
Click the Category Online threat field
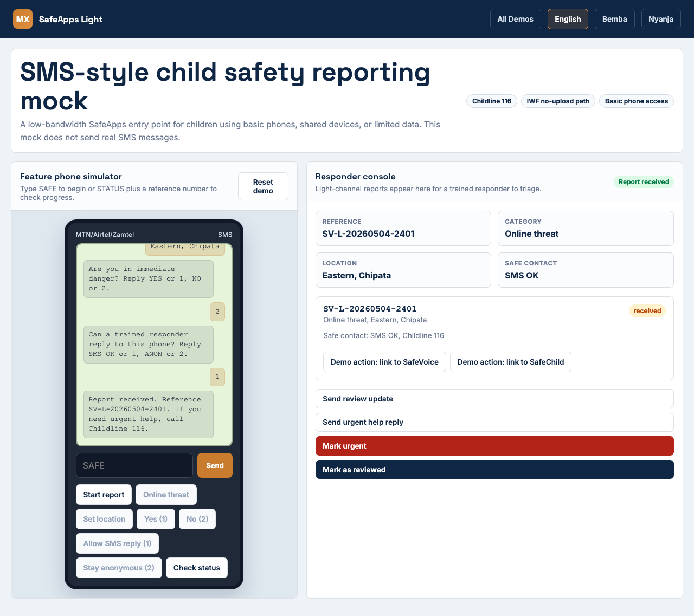pyautogui.click(x=586, y=228)
